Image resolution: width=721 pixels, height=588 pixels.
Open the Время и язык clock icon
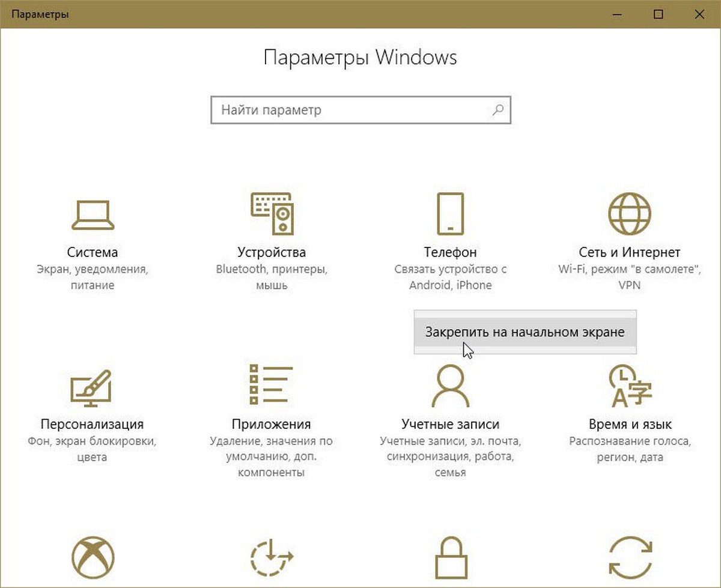point(630,385)
